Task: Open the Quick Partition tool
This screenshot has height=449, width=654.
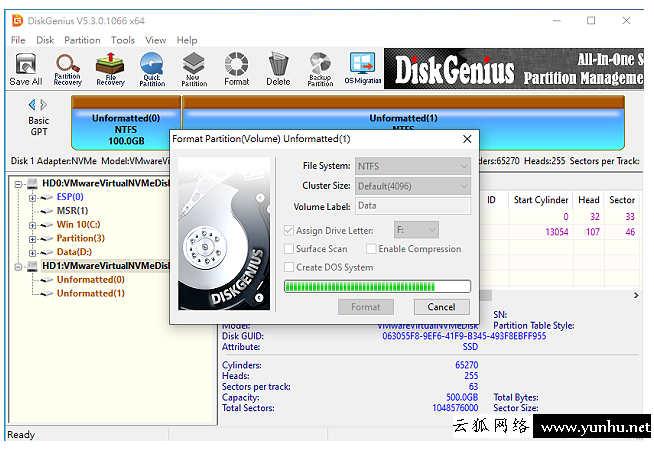Action: (152, 69)
